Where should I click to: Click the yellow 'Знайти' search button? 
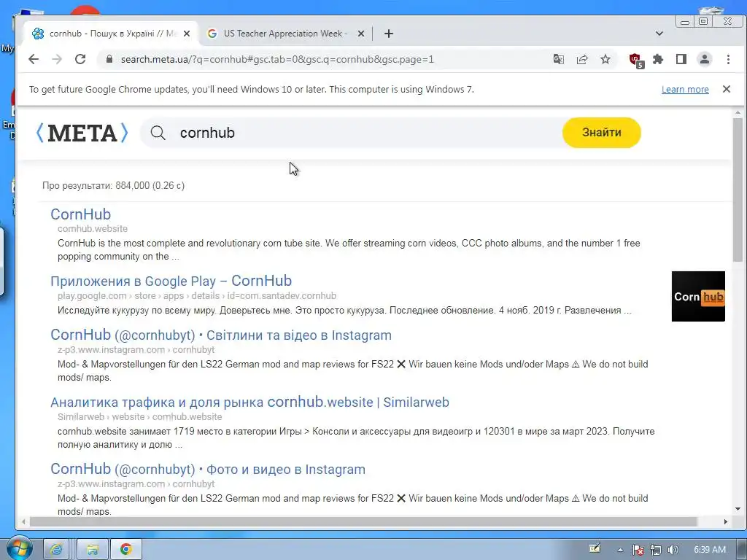(601, 133)
